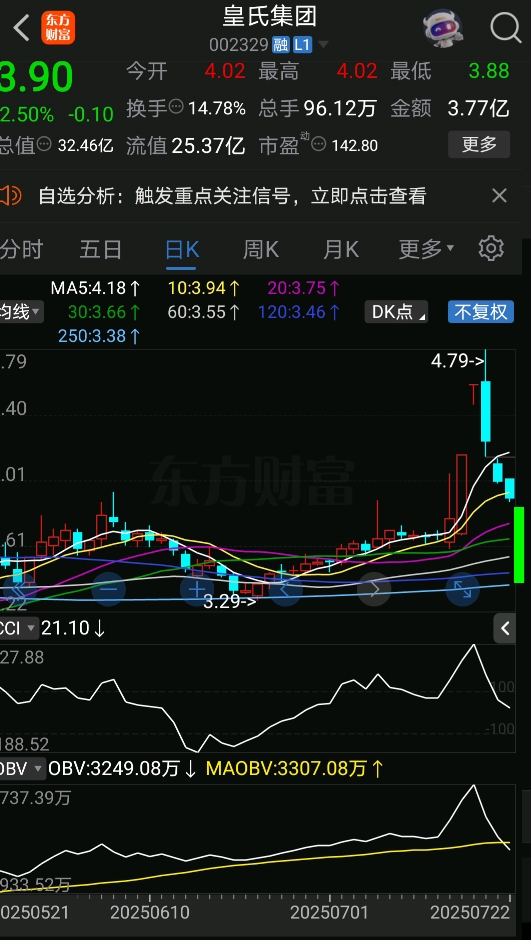This screenshot has height=940, width=531.
Task: Expand chart to fullscreen icon
Action: [x=463, y=589]
